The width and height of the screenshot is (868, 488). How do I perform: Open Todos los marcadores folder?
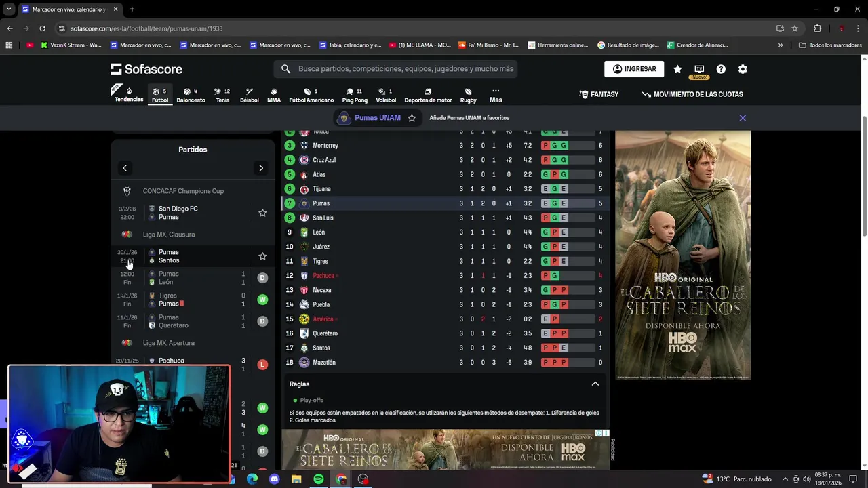click(830, 45)
